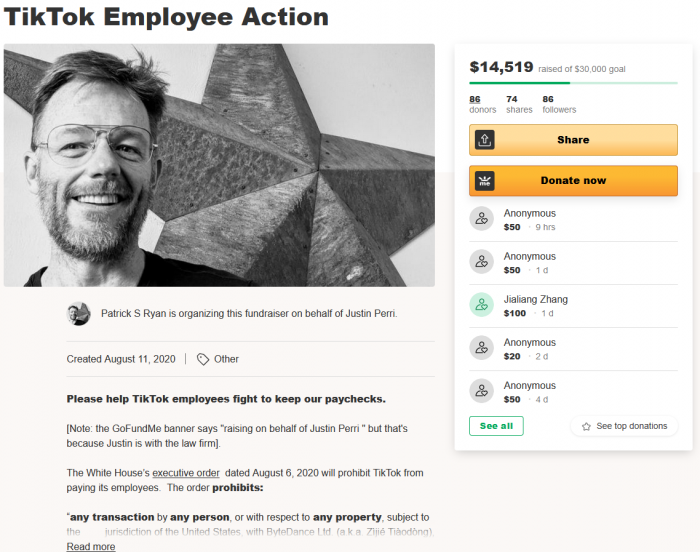The image size is (700, 552).
Task: Click the $50 9 hrs donor avatar icon
Action: [482, 219]
